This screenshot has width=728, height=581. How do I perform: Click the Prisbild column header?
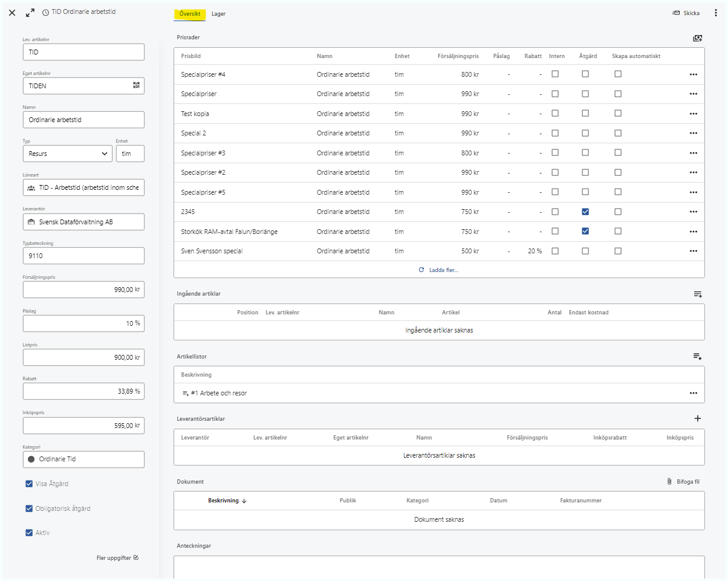pyautogui.click(x=191, y=56)
